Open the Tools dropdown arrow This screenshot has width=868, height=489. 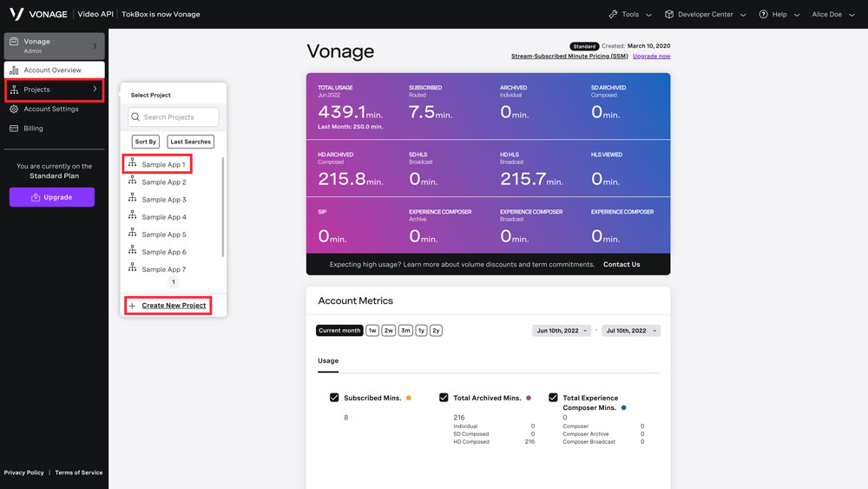[x=648, y=15]
